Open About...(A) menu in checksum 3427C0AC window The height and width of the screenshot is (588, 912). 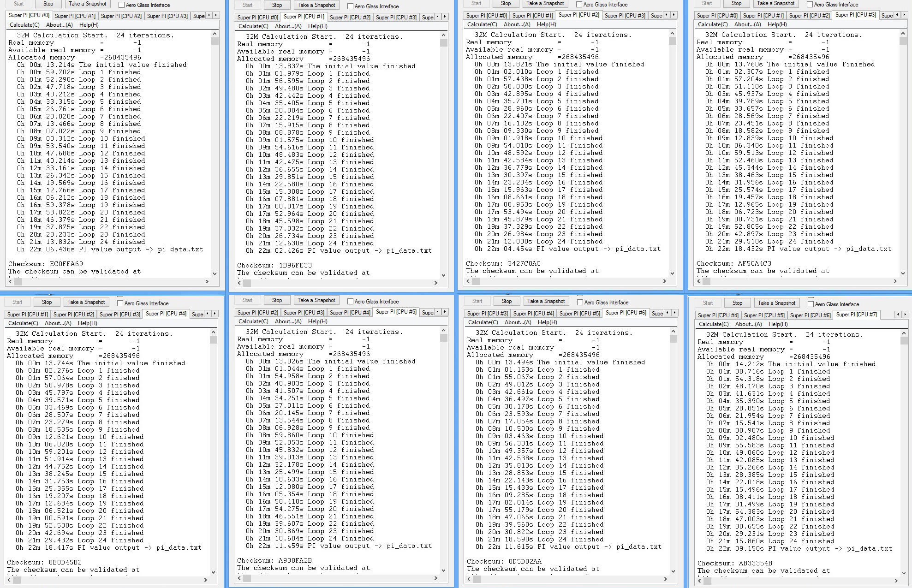click(x=517, y=24)
